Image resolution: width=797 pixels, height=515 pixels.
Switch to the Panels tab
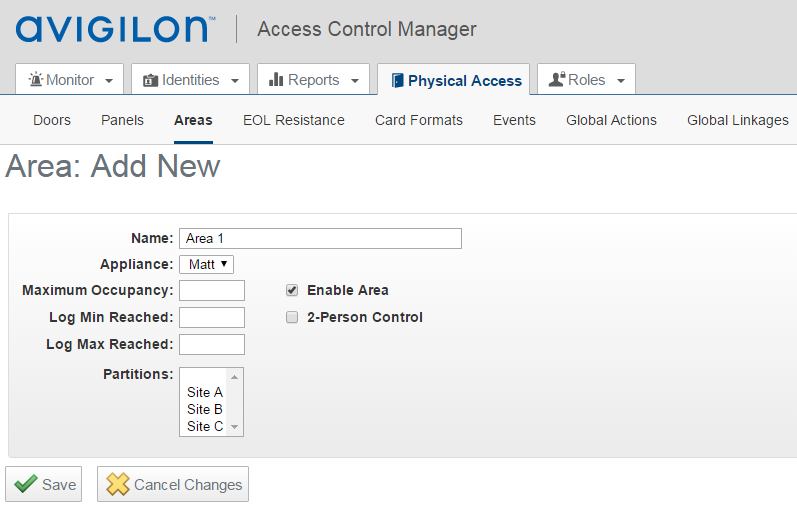pos(122,120)
